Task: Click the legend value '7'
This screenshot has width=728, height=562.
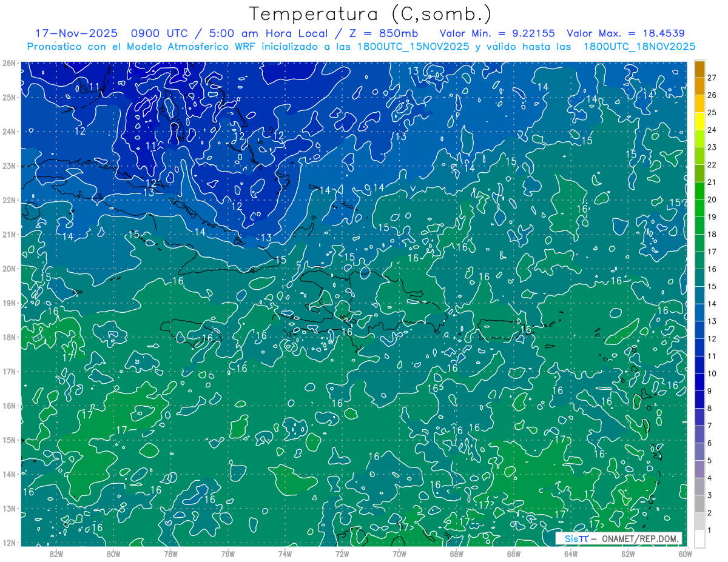Action: [710, 426]
